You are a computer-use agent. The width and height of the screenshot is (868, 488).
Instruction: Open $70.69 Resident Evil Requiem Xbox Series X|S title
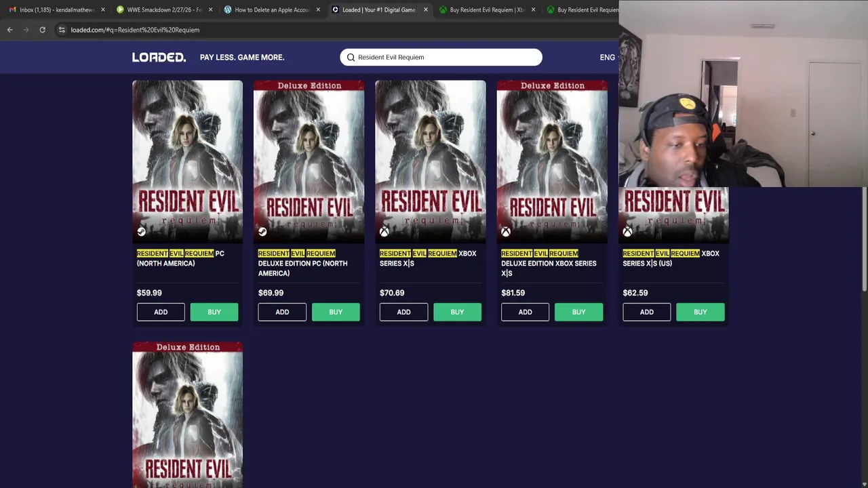428,258
